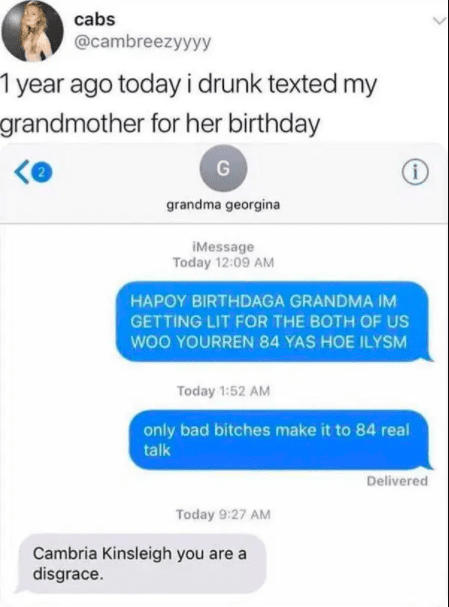Select the "HAPOY BIRTHDAGA GRANDMA" blue message bubble
The height and width of the screenshot is (607, 449).
pos(273,322)
